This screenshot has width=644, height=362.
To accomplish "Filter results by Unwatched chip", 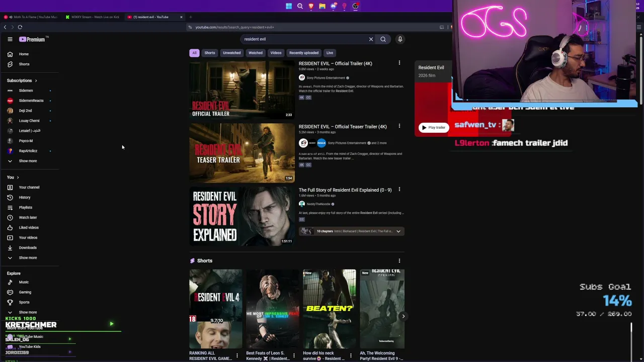I will (232, 53).
